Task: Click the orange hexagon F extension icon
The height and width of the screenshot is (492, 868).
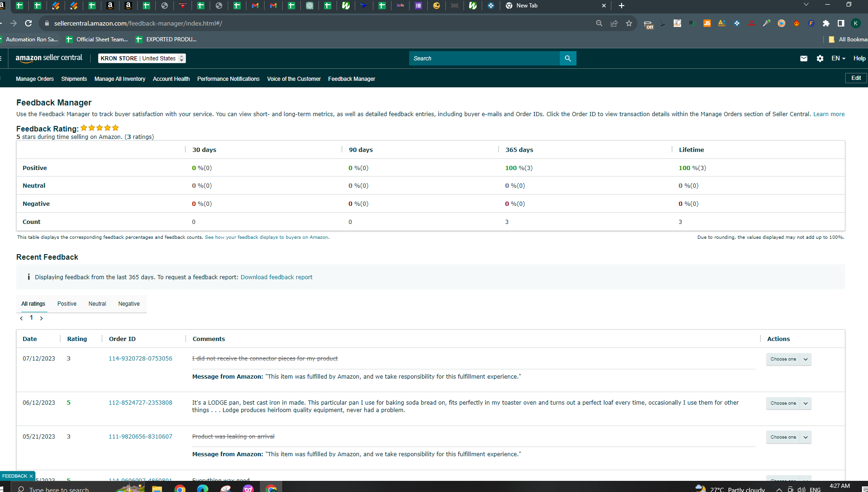Action: 811,23
